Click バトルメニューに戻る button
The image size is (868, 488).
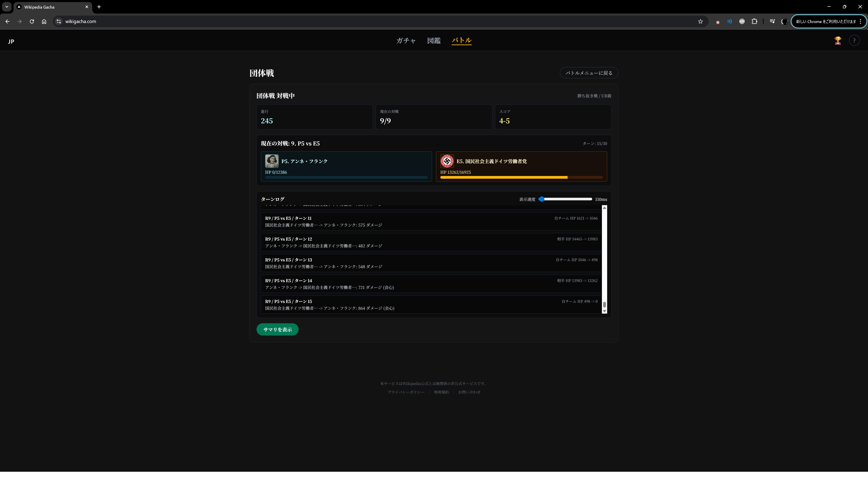589,73
